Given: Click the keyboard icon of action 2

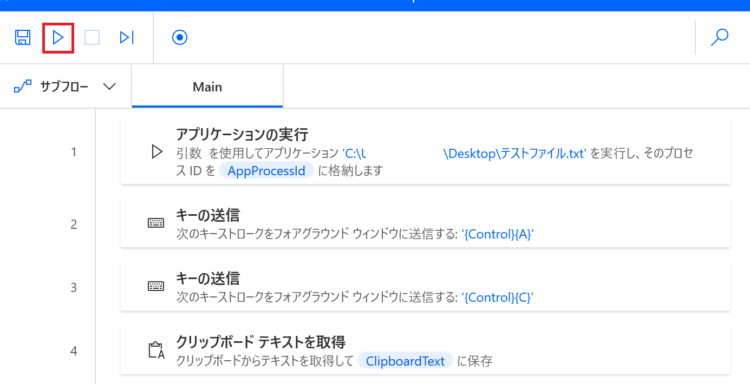Looking at the screenshot, I should coord(156,223).
